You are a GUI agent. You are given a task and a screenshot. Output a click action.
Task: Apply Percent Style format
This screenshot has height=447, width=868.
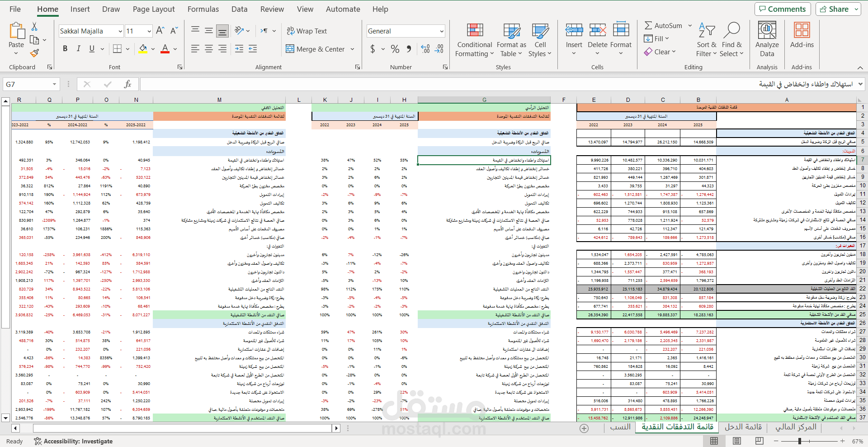pos(395,49)
